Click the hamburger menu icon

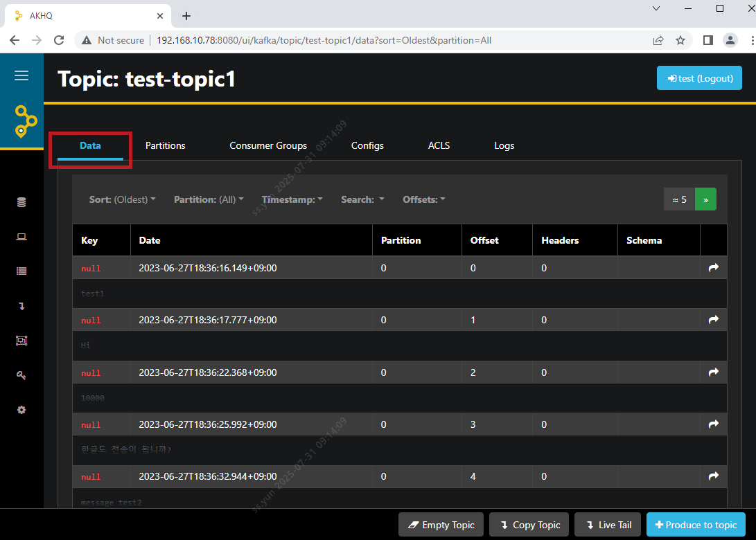[21, 75]
